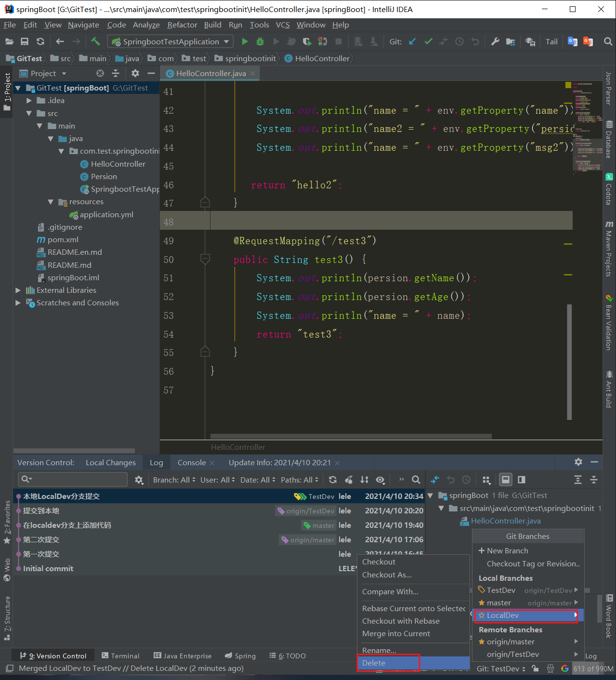Open Search Everywhere magnifier
The height and width of the screenshot is (680, 616).
pyautogui.click(x=608, y=41)
